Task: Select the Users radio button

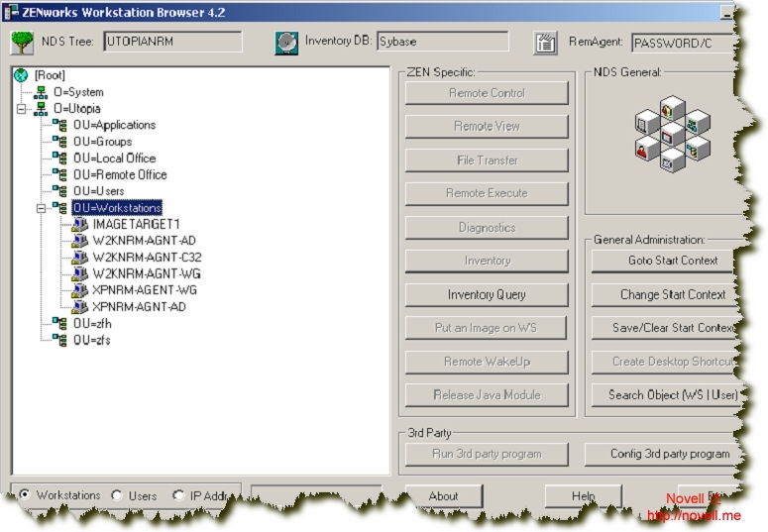Action: [x=117, y=495]
